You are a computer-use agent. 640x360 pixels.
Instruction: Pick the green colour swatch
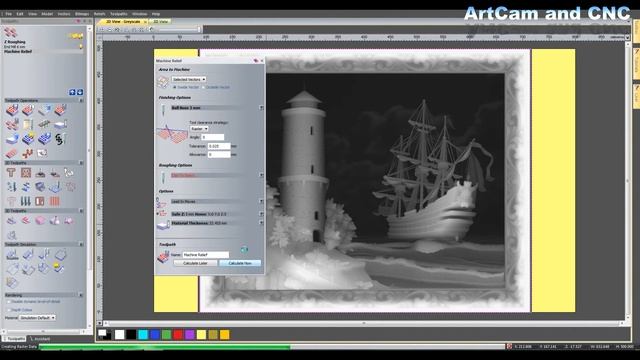point(166,335)
